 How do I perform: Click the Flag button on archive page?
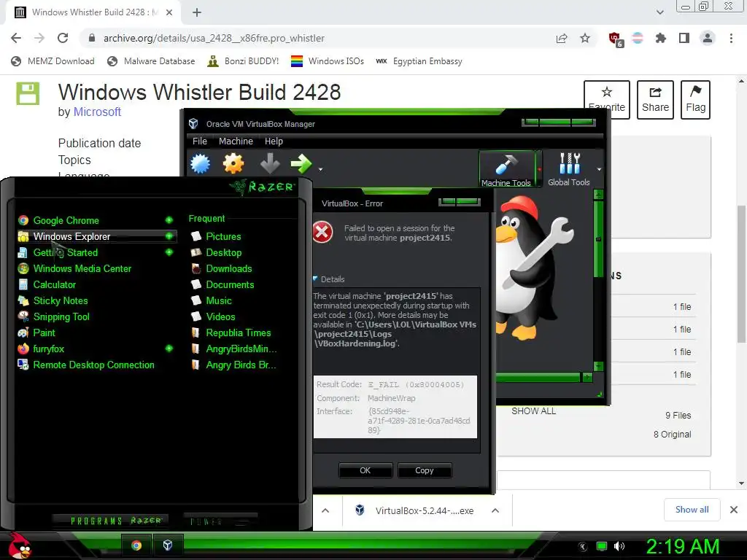tap(695, 99)
